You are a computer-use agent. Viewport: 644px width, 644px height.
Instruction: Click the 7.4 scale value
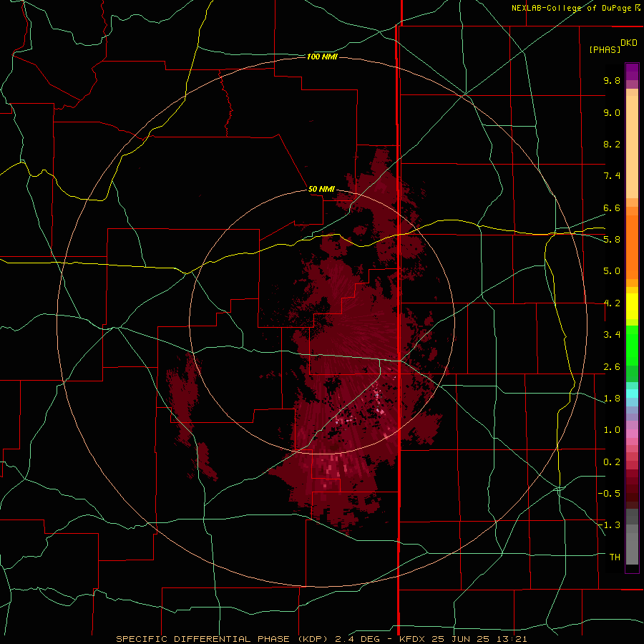point(612,176)
